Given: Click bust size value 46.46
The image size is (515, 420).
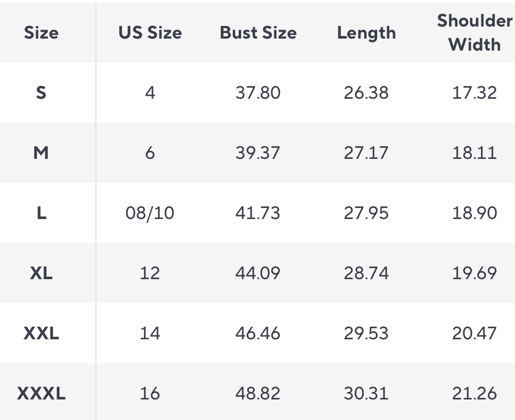Looking at the screenshot, I should coord(258,333).
